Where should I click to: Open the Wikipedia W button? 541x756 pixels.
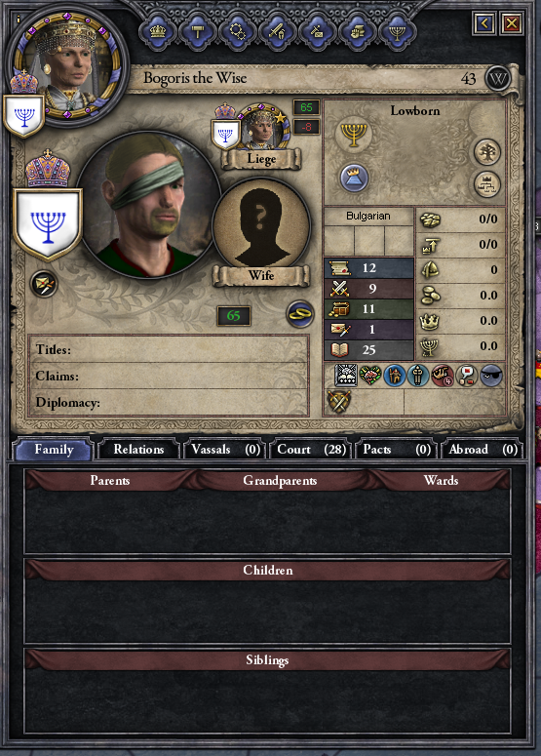coord(498,79)
